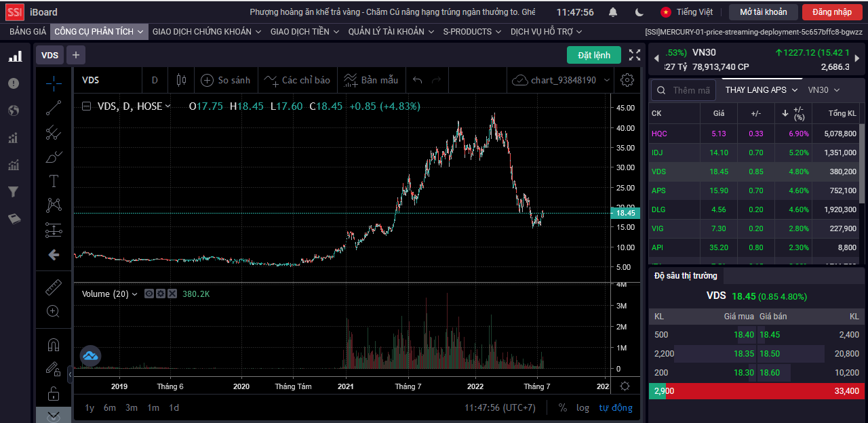Image resolution: width=868 pixels, height=423 pixels.
Task: Toggle log scale on price axis
Action: click(583, 407)
